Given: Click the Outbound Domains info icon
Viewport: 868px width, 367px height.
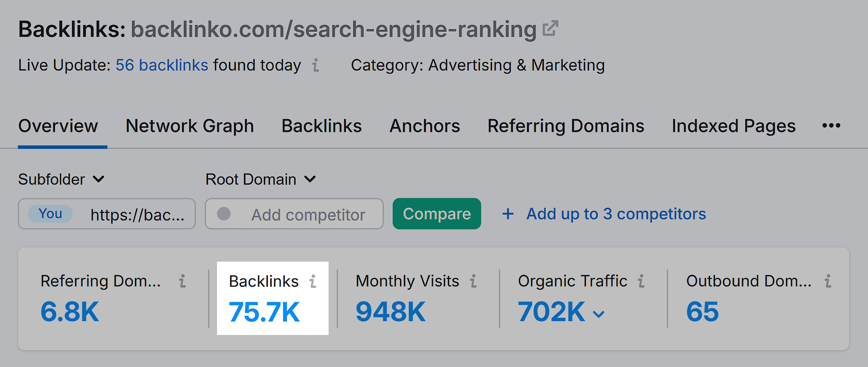Looking at the screenshot, I should point(828,281).
